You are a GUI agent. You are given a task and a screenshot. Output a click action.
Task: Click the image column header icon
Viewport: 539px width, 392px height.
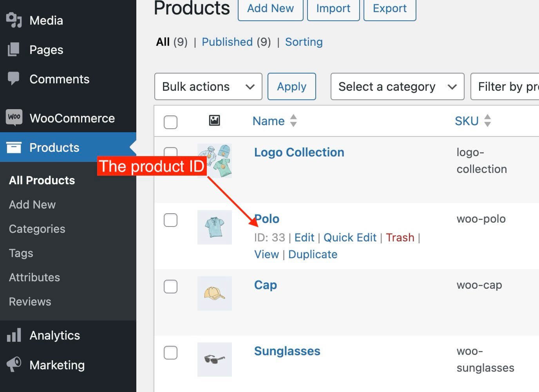coord(214,120)
